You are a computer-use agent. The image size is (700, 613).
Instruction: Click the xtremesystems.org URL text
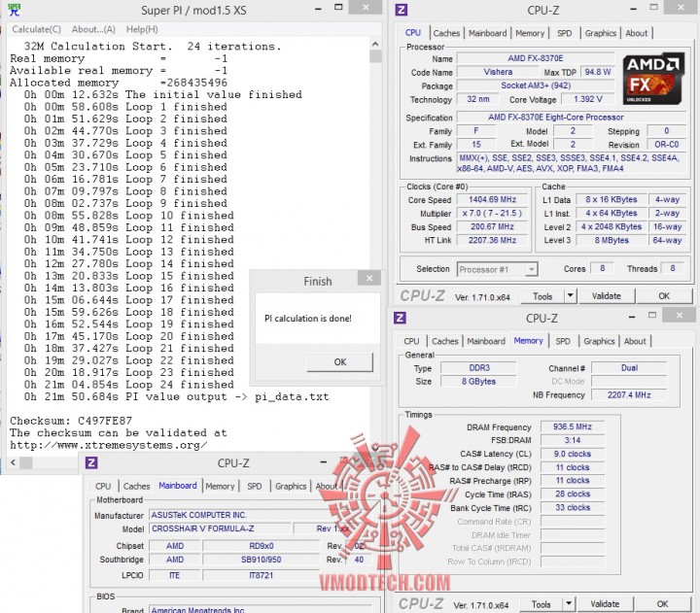click(109, 445)
